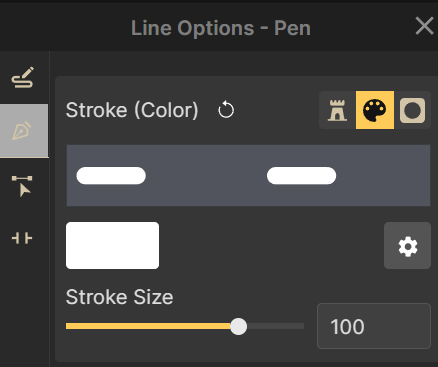Reset the Stroke (Color) to default
This screenshot has height=367, width=438.
pos(226,110)
